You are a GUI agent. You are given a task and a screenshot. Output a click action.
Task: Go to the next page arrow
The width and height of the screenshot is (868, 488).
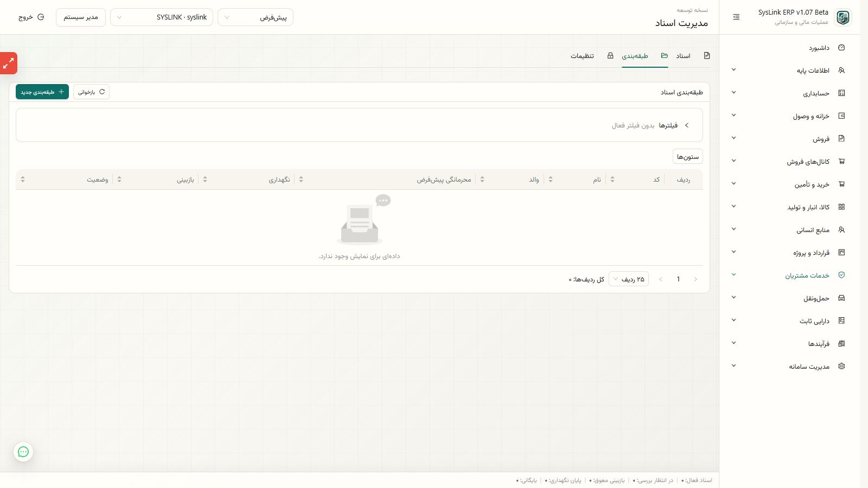[661, 279]
